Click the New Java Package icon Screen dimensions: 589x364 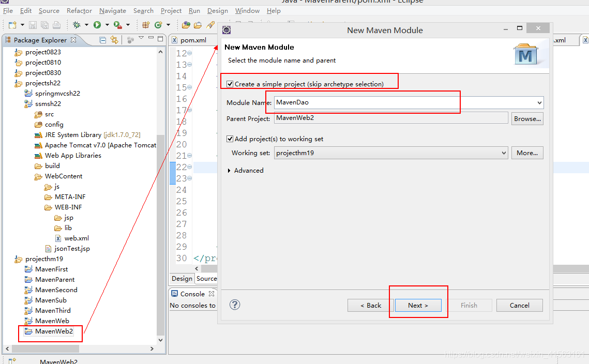146,25
